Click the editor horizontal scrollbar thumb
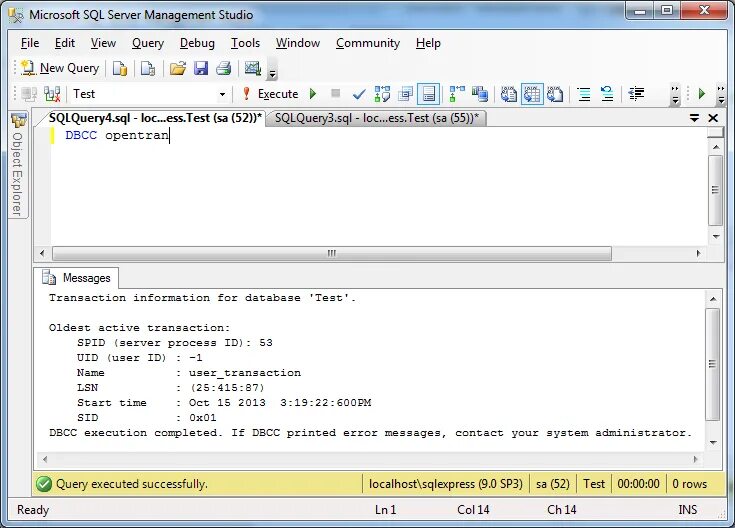735x528 pixels. coord(332,254)
